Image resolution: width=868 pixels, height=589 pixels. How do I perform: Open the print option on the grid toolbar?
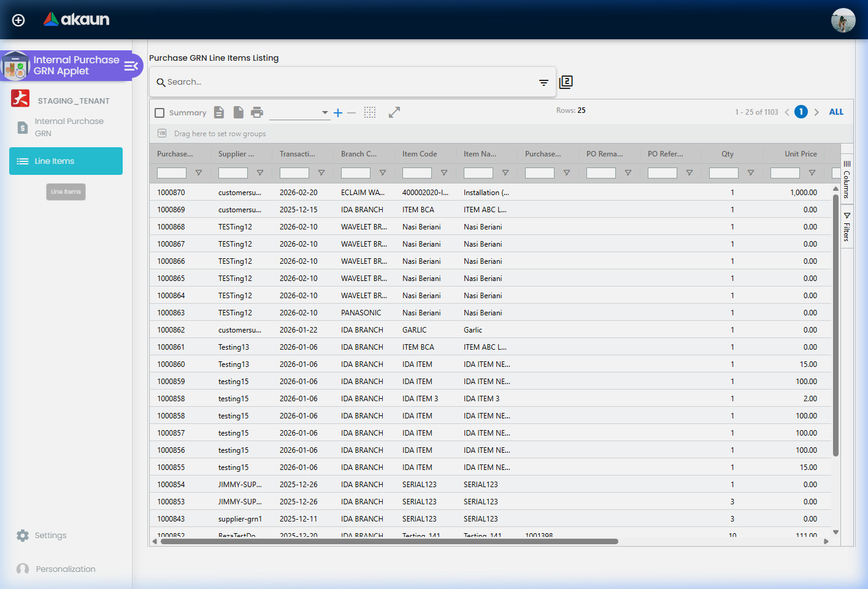(x=257, y=112)
